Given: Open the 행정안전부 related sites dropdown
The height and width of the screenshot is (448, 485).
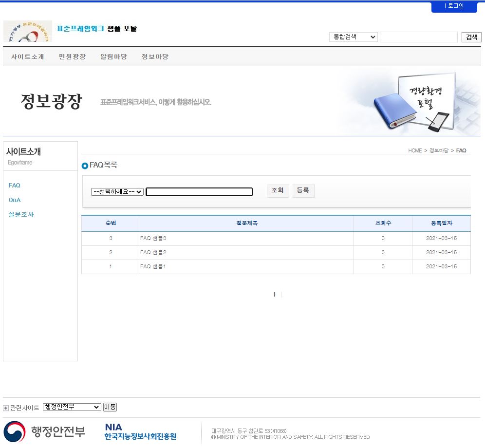Looking at the screenshot, I should [x=72, y=407].
